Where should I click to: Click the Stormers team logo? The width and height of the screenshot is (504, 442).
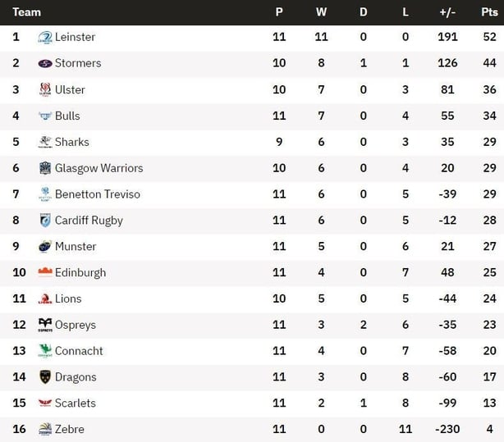(45, 63)
